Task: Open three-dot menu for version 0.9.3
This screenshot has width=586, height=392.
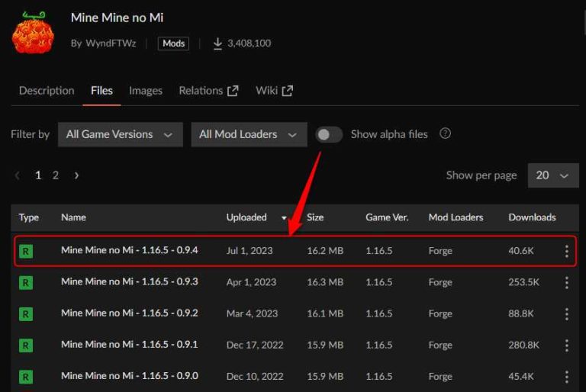Action: [x=566, y=282]
